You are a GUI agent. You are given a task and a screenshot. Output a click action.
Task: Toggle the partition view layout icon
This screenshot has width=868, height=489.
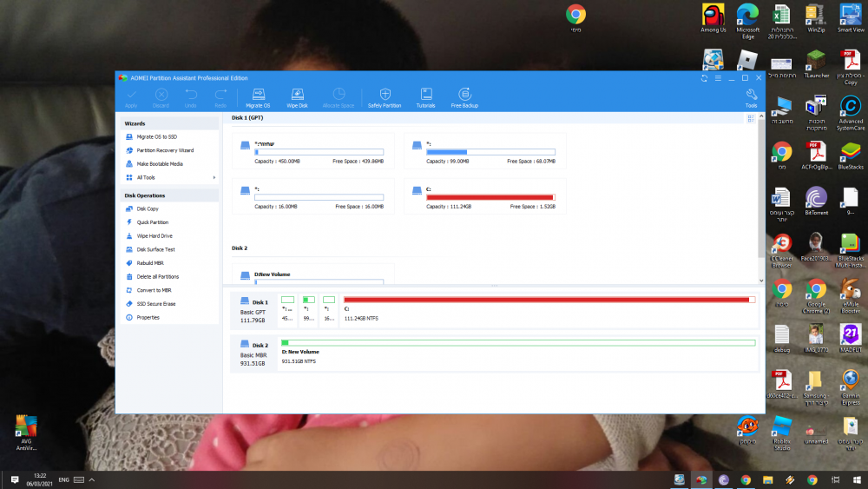(751, 118)
